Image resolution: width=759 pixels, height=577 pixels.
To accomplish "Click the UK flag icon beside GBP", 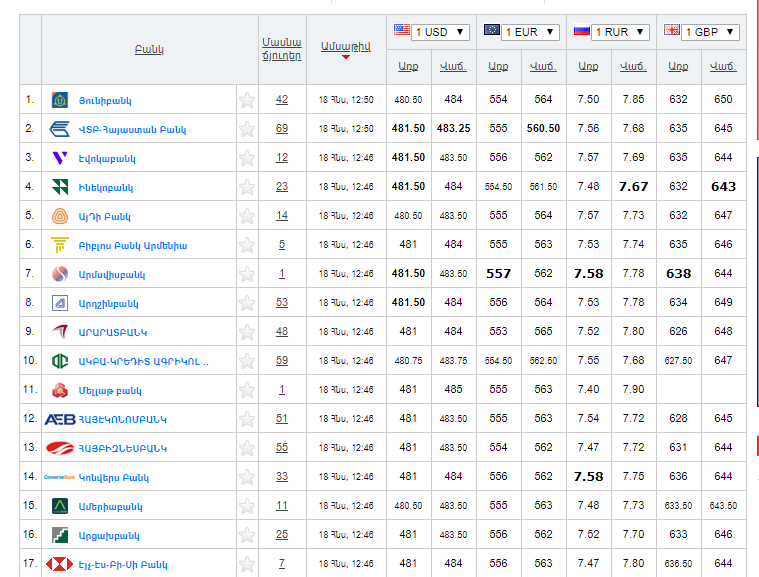I will click(x=672, y=30).
